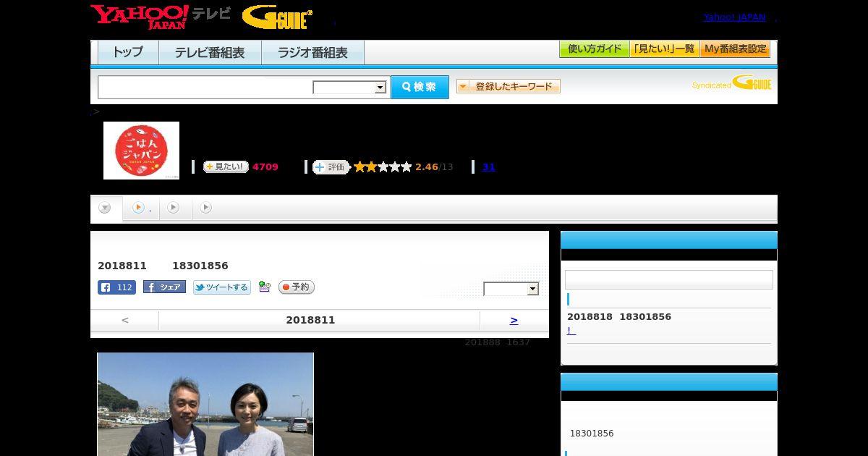Image resolution: width=868 pixels, height=456 pixels.
Task: Click 予約 recording reserve button
Action: coord(297,287)
